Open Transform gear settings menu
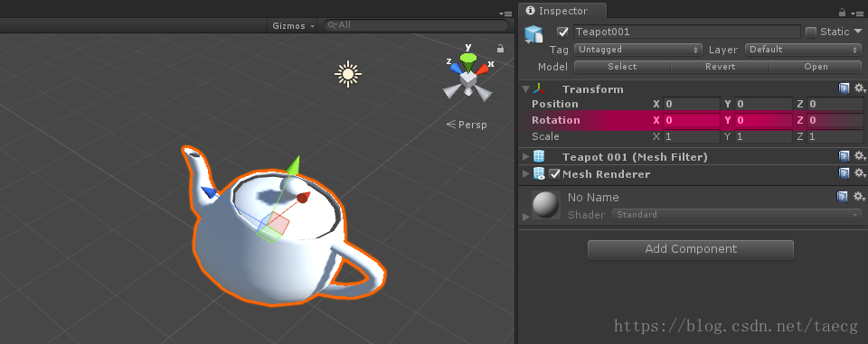This screenshot has width=868, height=344. (x=859, y=88)
